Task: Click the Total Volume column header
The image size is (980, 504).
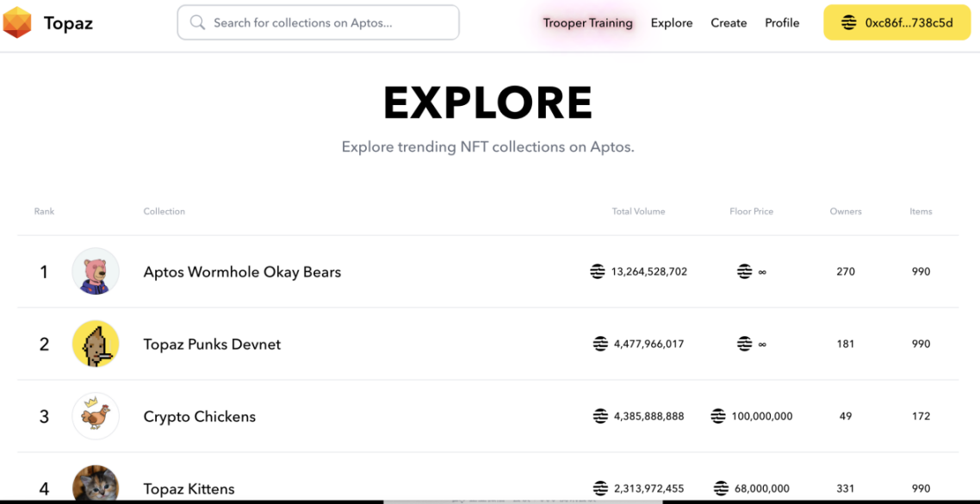Action: coord(639,211)
